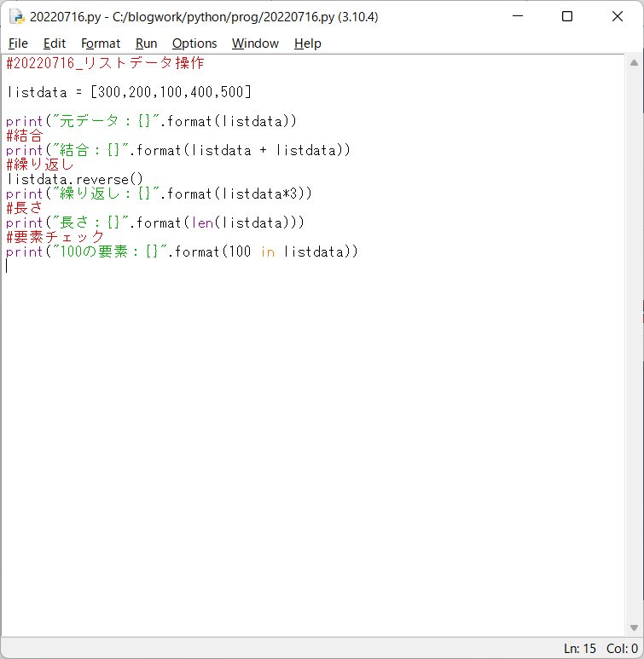
Task: Click the orange 'in' keyword
Action: tap(268, 251)
